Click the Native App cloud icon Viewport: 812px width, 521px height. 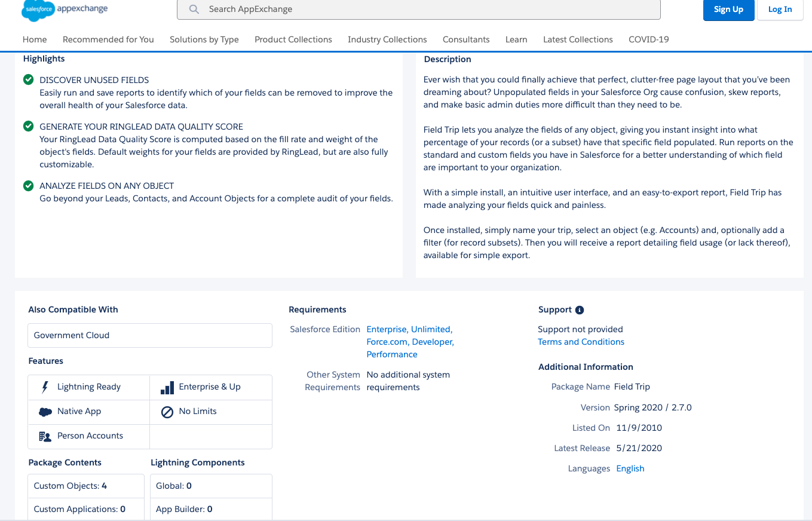(x=45, y=412)
